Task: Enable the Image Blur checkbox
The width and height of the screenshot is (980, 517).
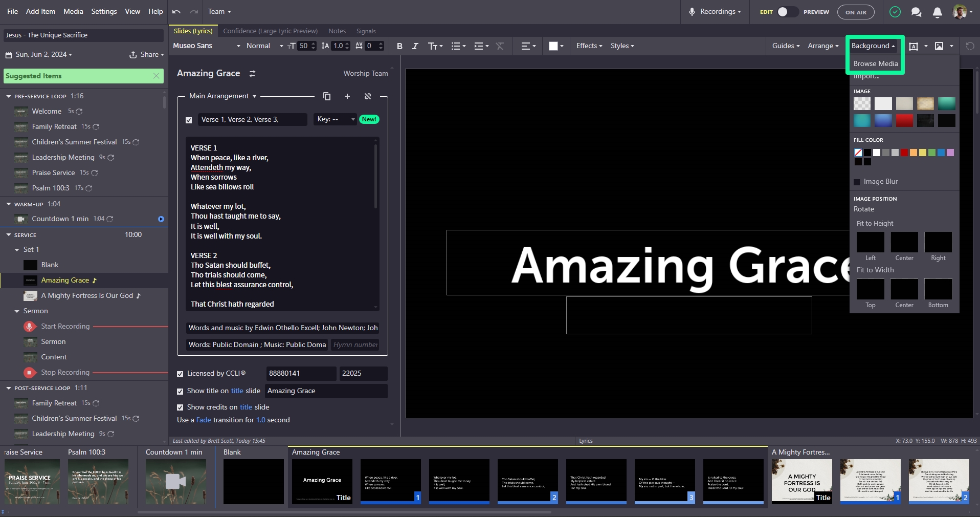Action: point(857,182)
